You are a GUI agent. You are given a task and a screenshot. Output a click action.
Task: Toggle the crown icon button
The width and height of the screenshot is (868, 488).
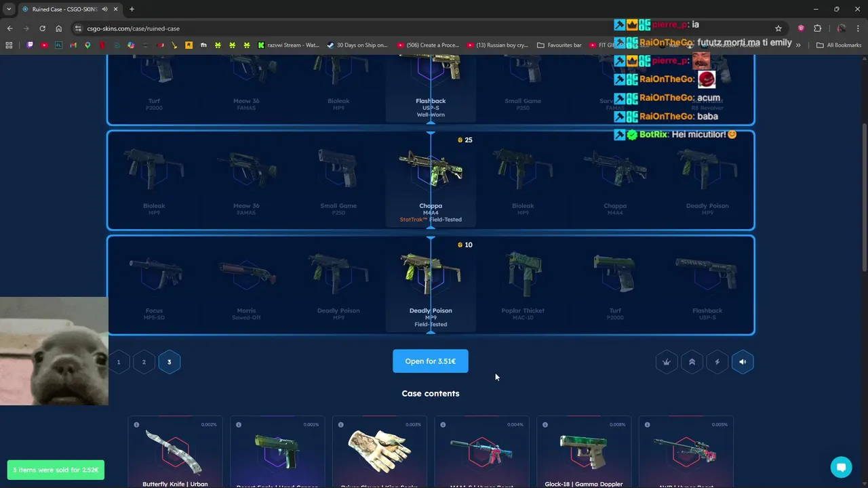(667, 362)
